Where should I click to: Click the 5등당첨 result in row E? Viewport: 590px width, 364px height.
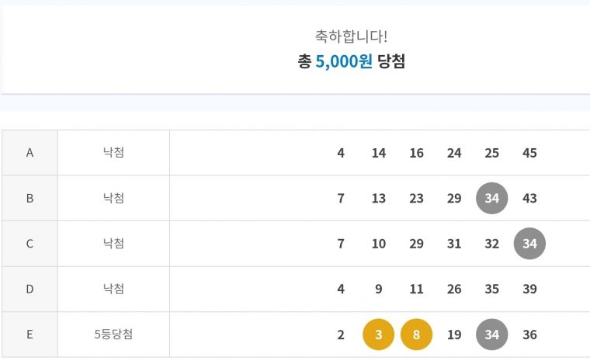[x=113, y=335]
